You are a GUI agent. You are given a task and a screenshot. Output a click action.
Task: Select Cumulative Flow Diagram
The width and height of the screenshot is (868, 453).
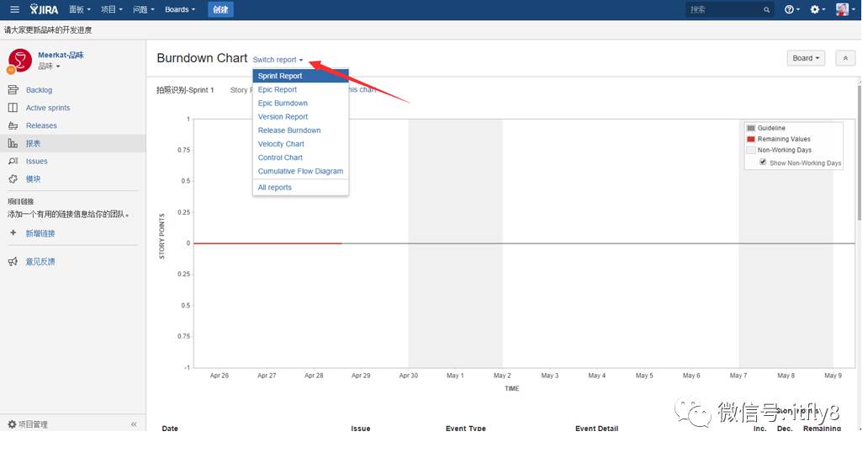coord(300,171)
